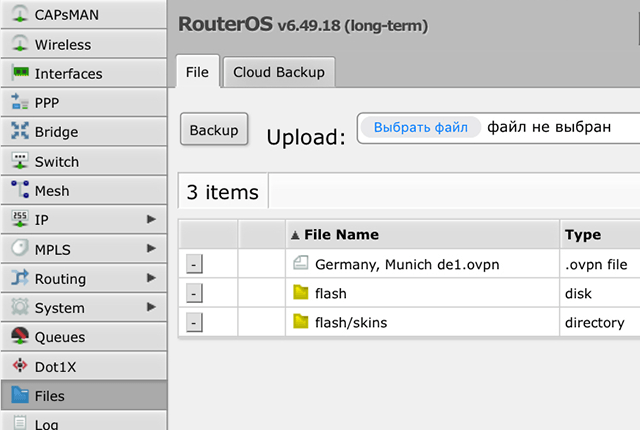Click the Dot1X icon in sidebar
This screenshot has width=640, height=430.
[x=20, y=365]
